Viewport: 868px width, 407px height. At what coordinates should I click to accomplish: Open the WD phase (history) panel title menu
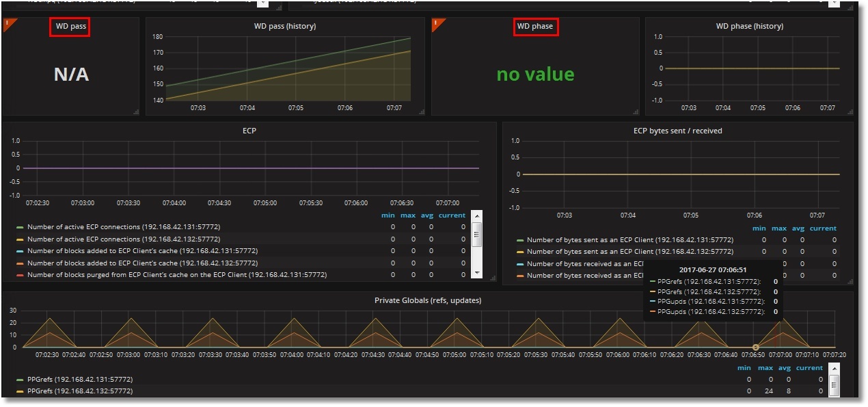click(750, 26)
